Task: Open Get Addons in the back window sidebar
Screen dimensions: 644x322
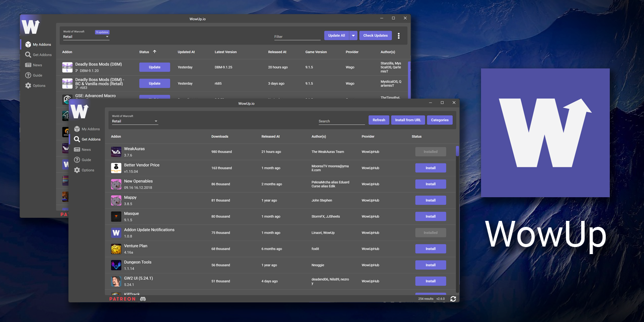Action: tap(38, 55)
